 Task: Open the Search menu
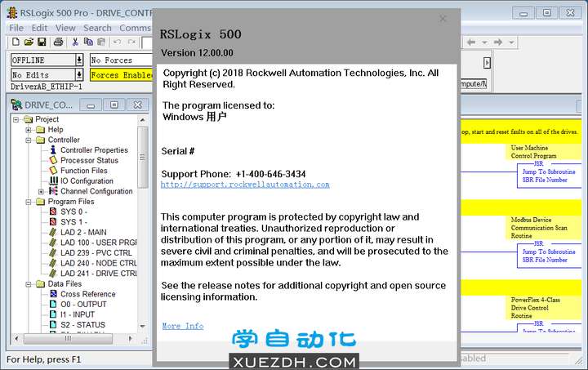click(x=97, y=28)
